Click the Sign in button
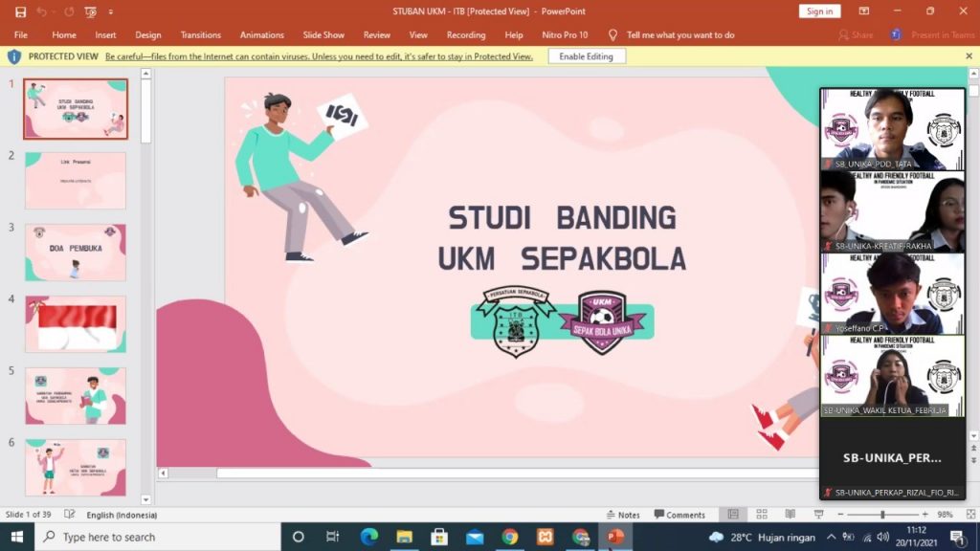 819,11
